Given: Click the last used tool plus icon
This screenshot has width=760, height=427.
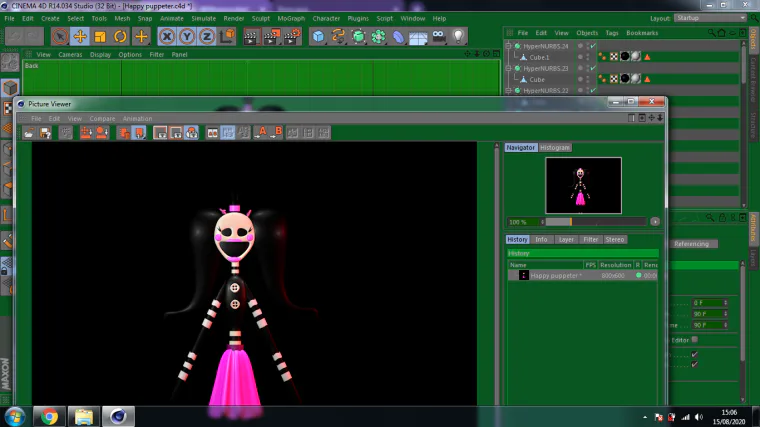Looking at the screenshot, I should click(141, 36).
